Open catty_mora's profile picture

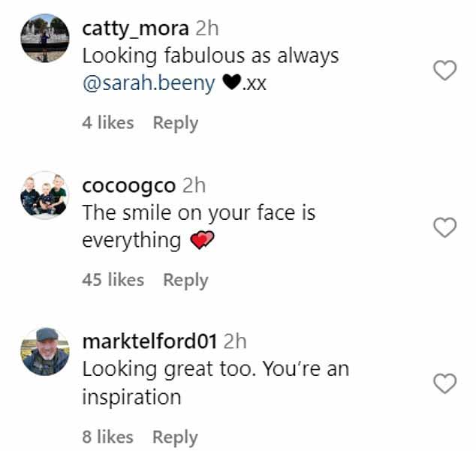click(45, 38)
